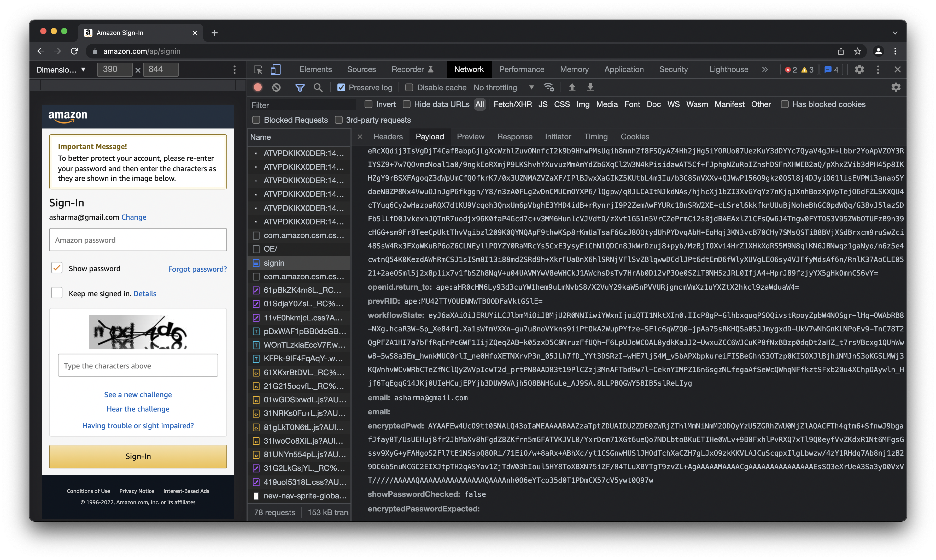The height and width of the screenshot is (560, 936).
Task: Open the Chrome profile avatar
Action: click(878, 51)
